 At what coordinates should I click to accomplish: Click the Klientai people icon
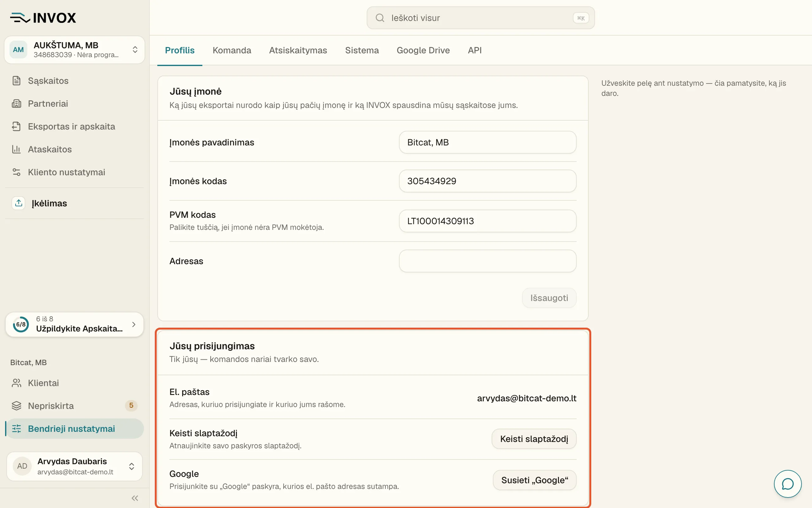point(16,383)
